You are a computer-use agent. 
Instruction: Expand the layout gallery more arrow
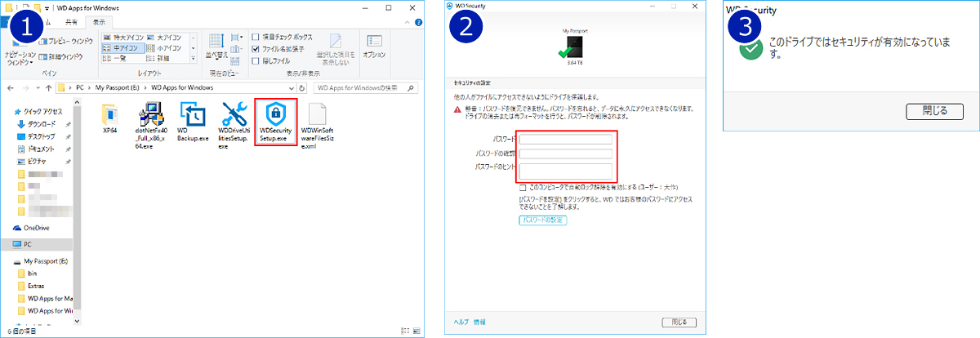tap(193, 59)
